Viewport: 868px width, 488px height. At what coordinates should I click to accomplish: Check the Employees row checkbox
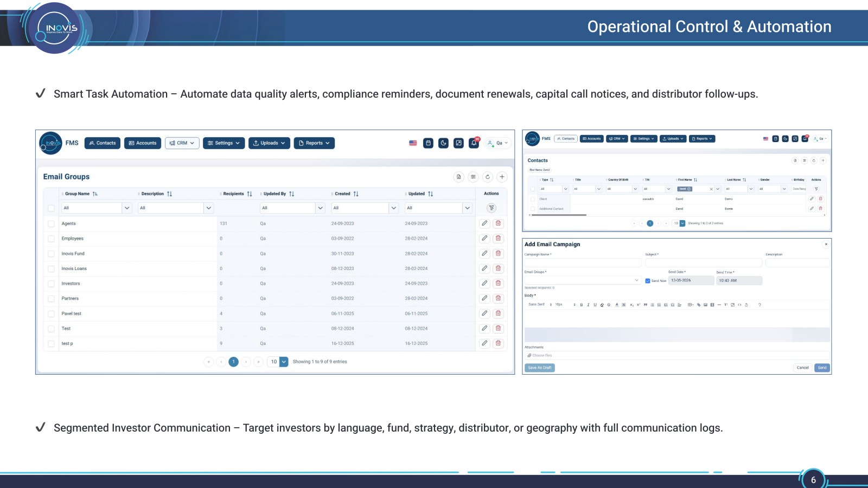click(x=51, y=239)
